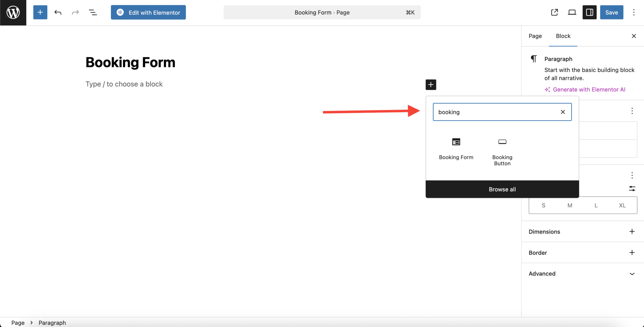644x327 pixels.
Task: Click Generate with Elementor AI
Action: pos(589,89)
